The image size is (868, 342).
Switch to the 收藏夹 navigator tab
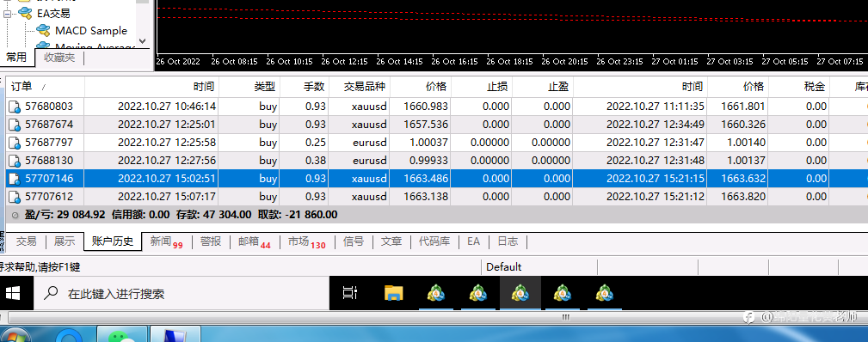(59, 57)
